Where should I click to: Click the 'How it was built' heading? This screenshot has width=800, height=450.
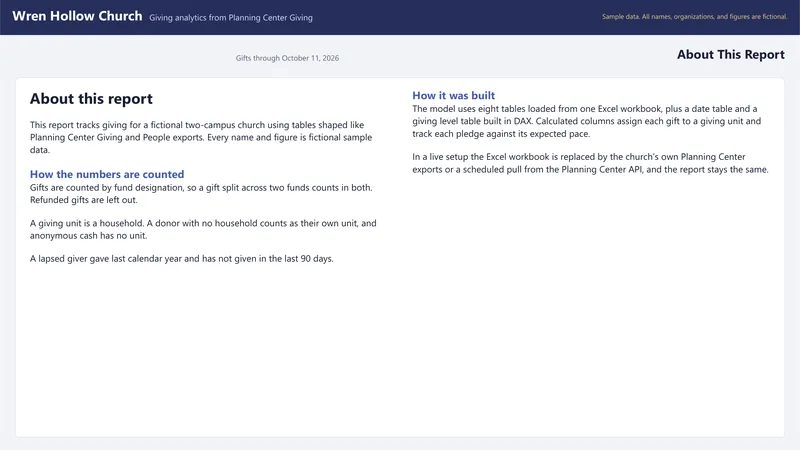point(454,95)
